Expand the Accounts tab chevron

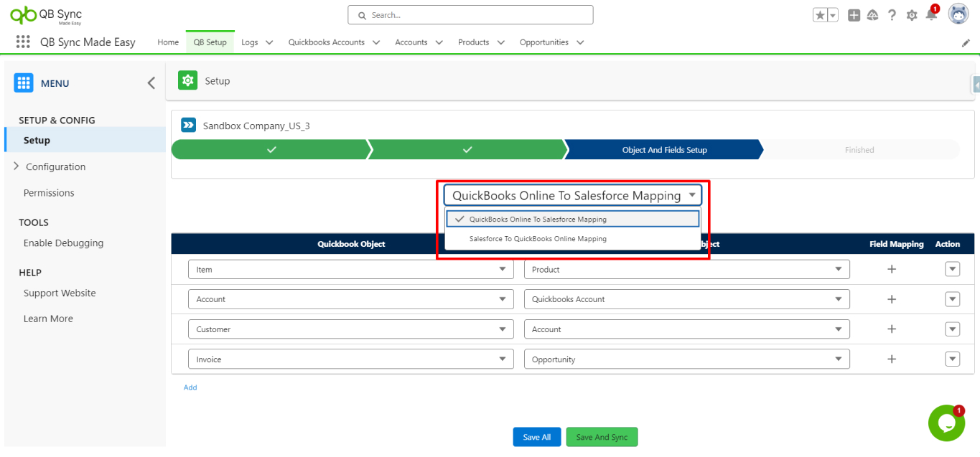point(439,42)
